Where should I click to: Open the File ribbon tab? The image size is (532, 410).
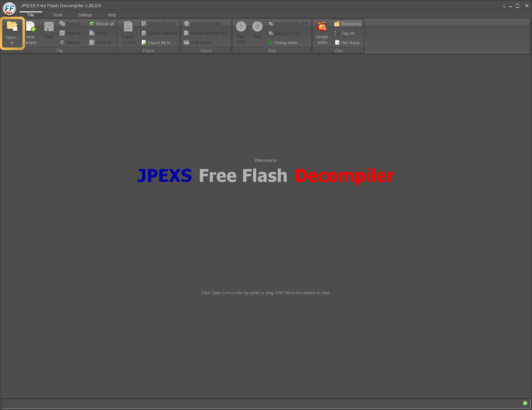(x=31, y=15)
